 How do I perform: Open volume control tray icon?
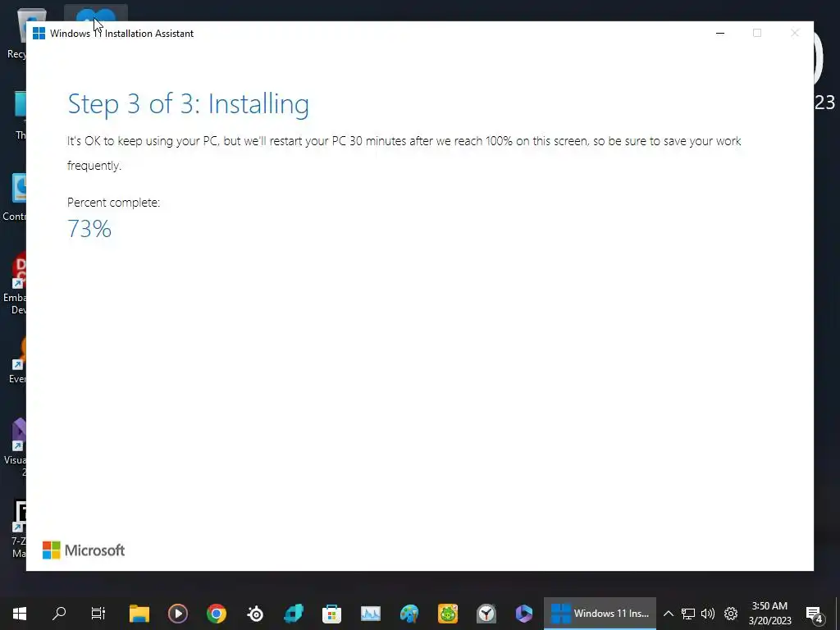(708, 614)
